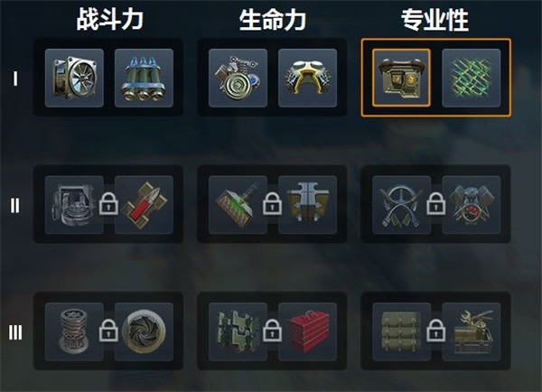
Task: Select the tier I row label
Action: [x=15, y=79]
